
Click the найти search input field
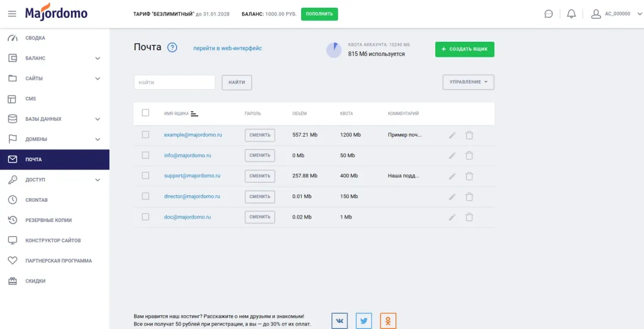click(175, 82)
